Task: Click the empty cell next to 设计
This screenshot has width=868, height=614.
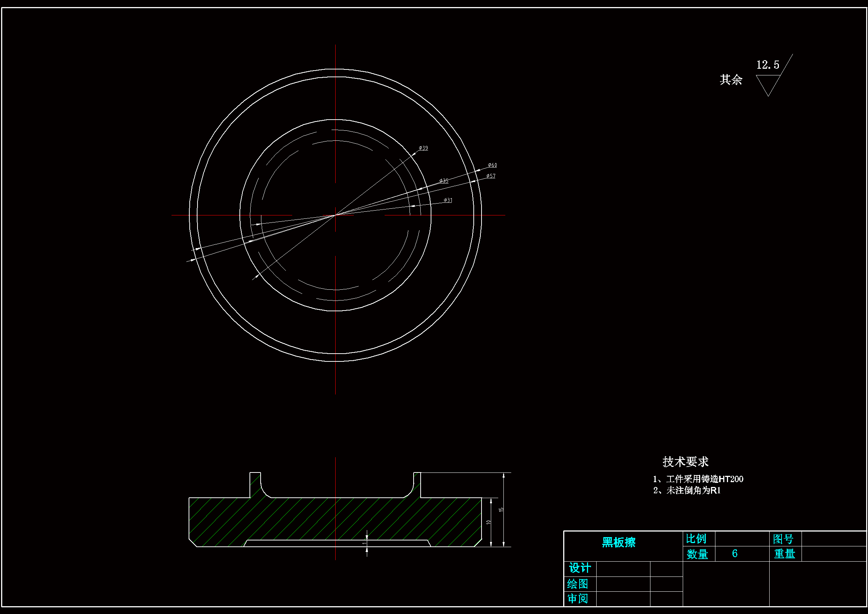Action: tap(623, 569)
